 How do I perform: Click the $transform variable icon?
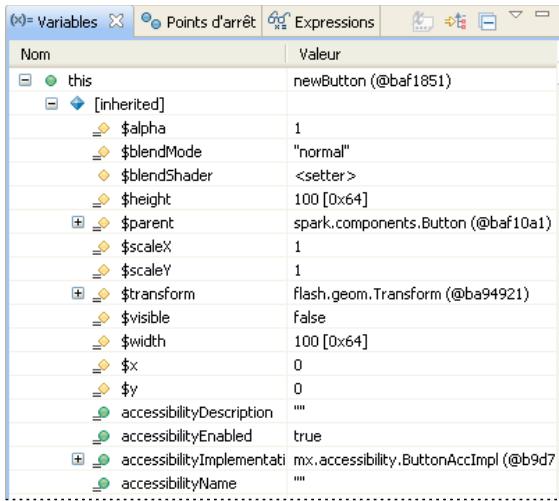101,295
